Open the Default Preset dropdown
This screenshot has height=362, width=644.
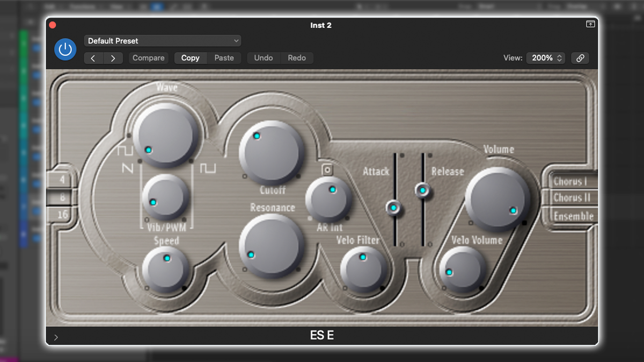pyautogui.click(x=162, y=40)
